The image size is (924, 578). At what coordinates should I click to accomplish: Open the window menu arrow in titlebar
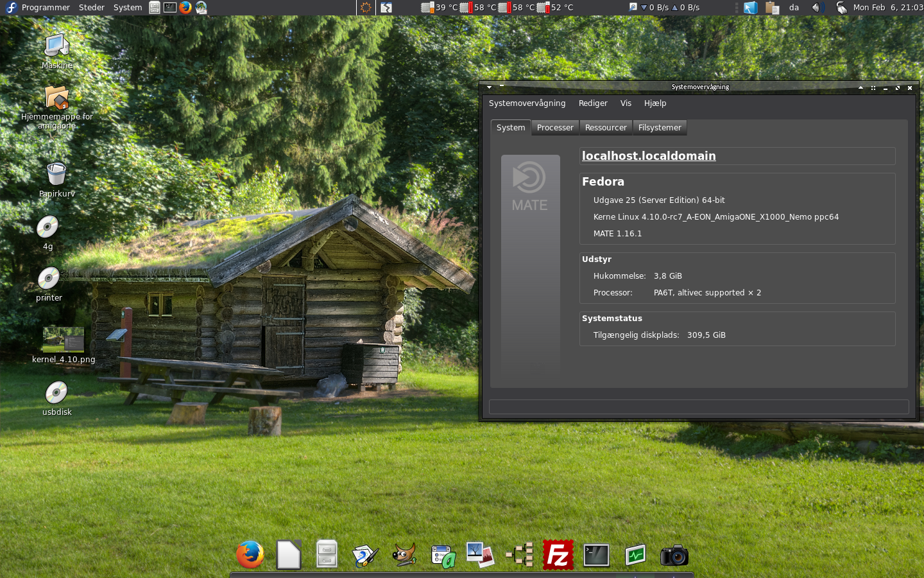click(x=489, y=87)
